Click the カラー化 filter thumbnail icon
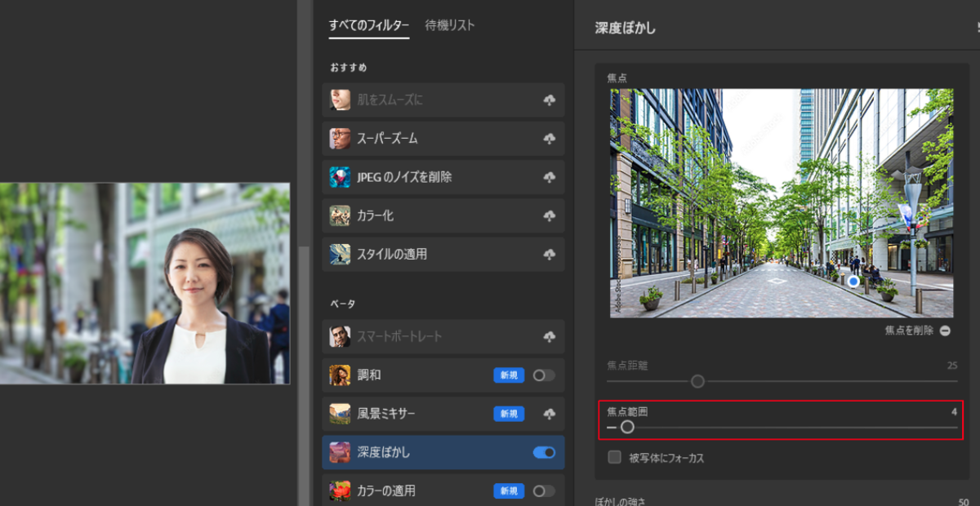This screenshot has height=506, width=980. [x=340, y=215]
